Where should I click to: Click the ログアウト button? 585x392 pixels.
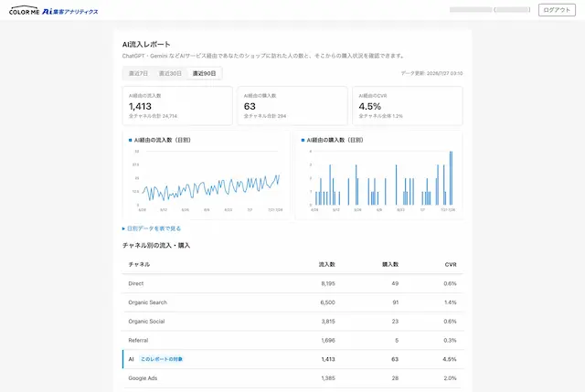click(557, 10)
